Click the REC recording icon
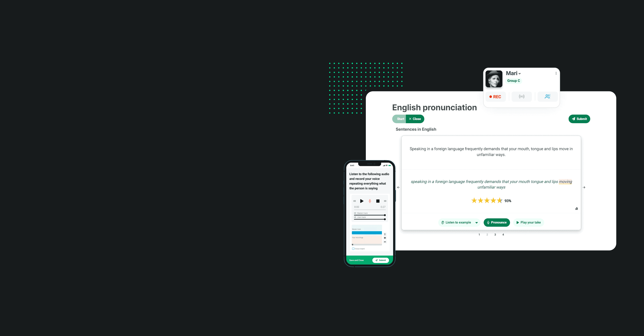The image size is (644, 336). (x=495, y=96)
